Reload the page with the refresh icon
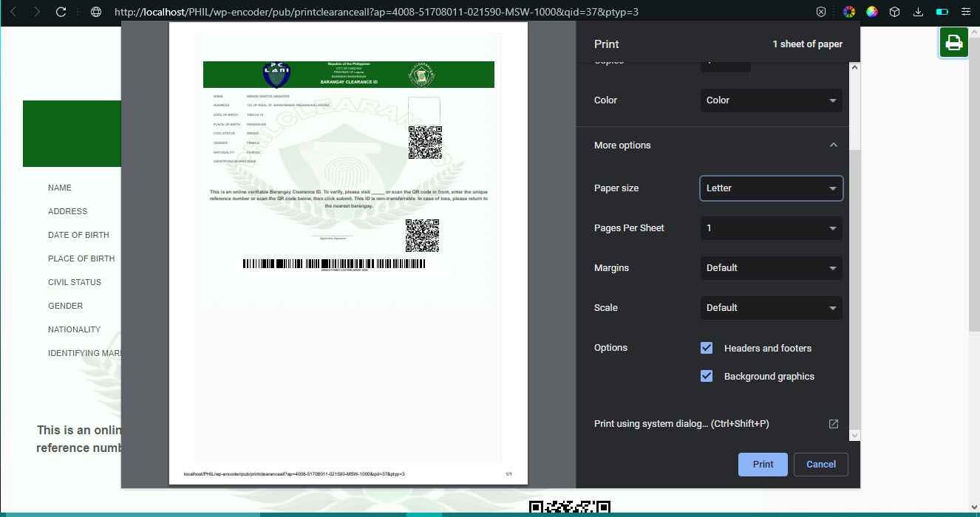980x517 pixels. [x=61, y=12]
